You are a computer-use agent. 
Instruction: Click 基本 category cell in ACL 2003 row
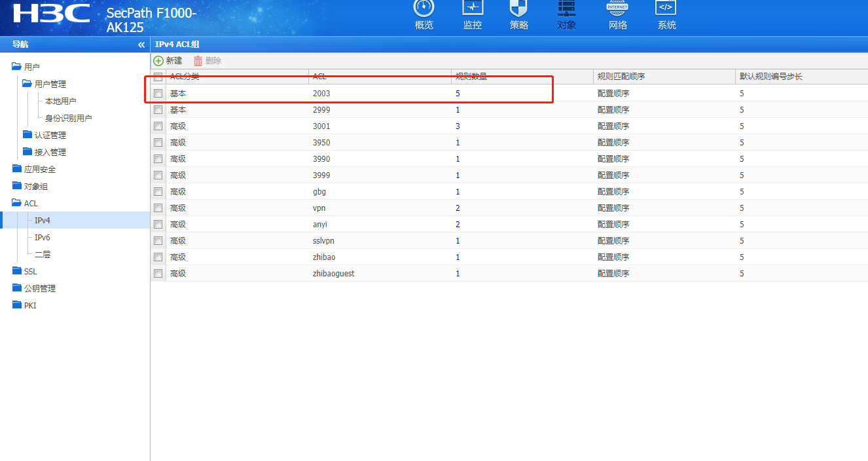coord(178,94)
